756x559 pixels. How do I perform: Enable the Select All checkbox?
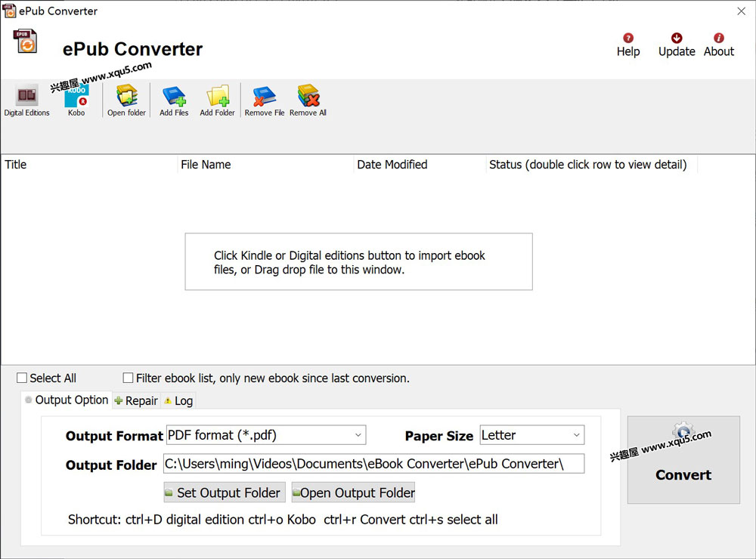pyautogui.click(x=22, y=378)
